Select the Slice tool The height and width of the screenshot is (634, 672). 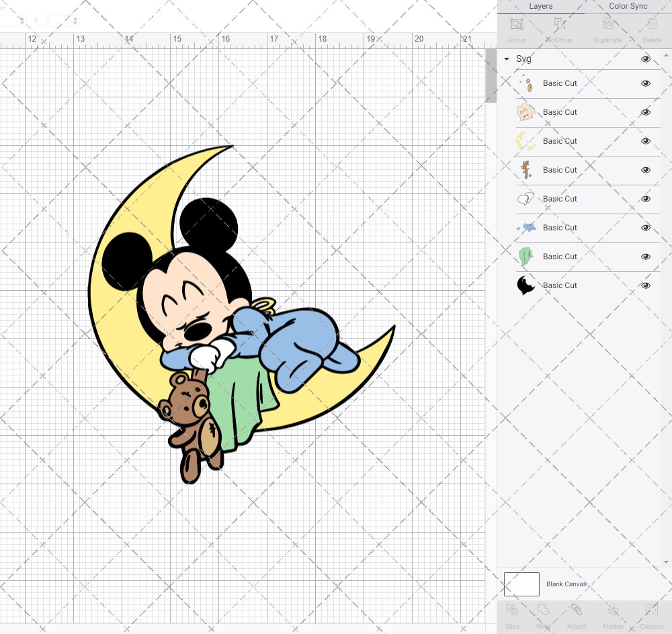[x=512, y=610]
